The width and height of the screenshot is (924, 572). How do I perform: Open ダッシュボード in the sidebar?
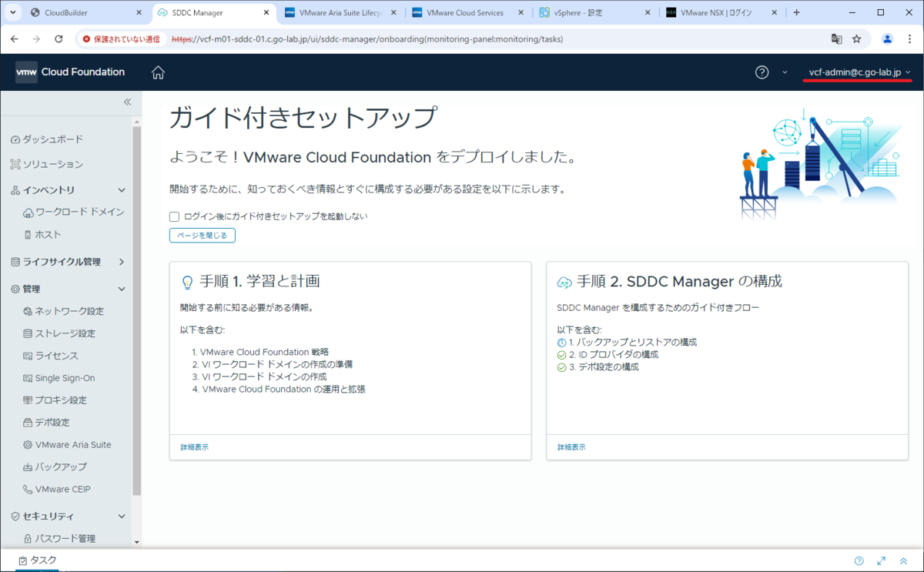[47, 139]
